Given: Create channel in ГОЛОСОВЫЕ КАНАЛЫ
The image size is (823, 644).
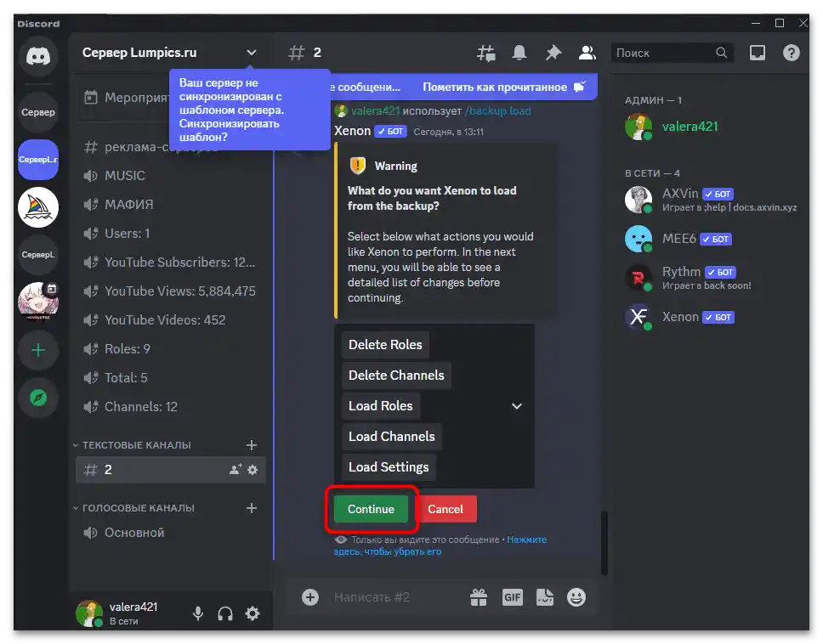Looking at the screenshot, I should (252, 508).
